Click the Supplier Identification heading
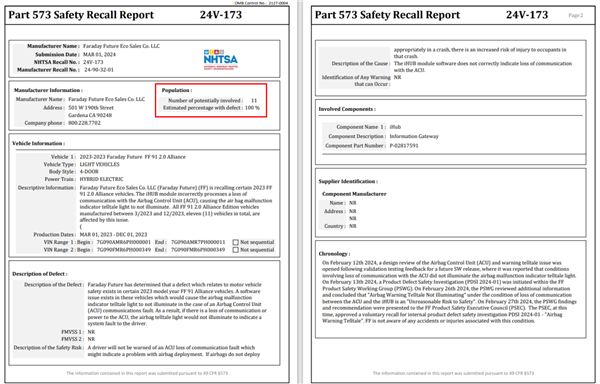The height and width of the screenshot is (384, 600). tap(348, 181)
